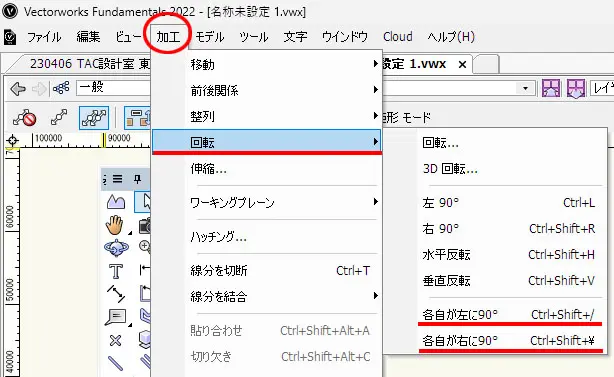Image resolution: width=614 pixels, height=377 pixels.
Task: Select the dimension arrow tool
Action: coord(116,294)
